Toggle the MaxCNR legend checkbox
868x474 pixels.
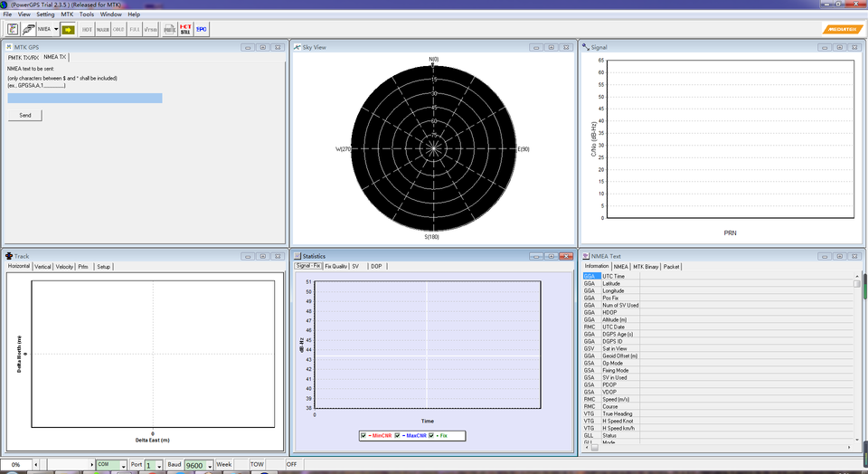tap(397, 435)
